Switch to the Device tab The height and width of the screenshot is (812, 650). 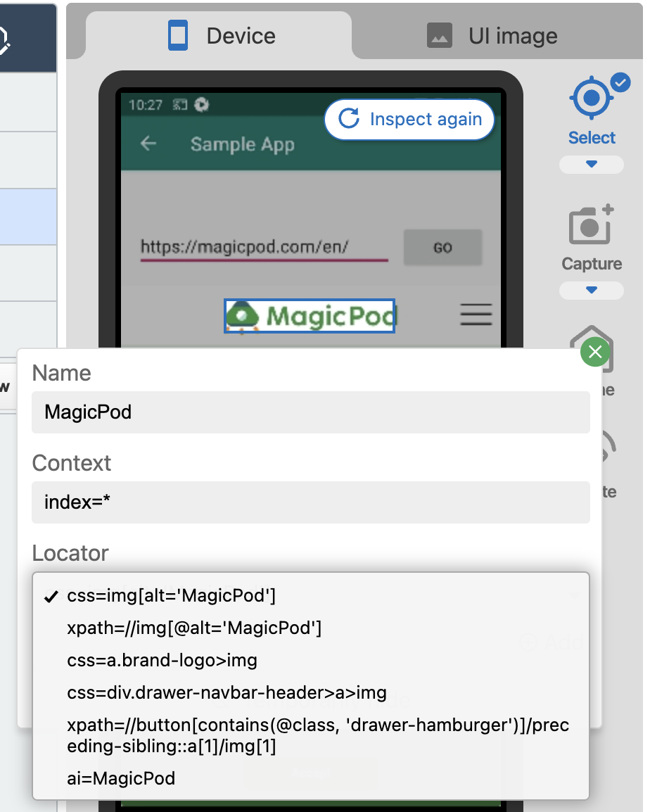coord(222,36)
